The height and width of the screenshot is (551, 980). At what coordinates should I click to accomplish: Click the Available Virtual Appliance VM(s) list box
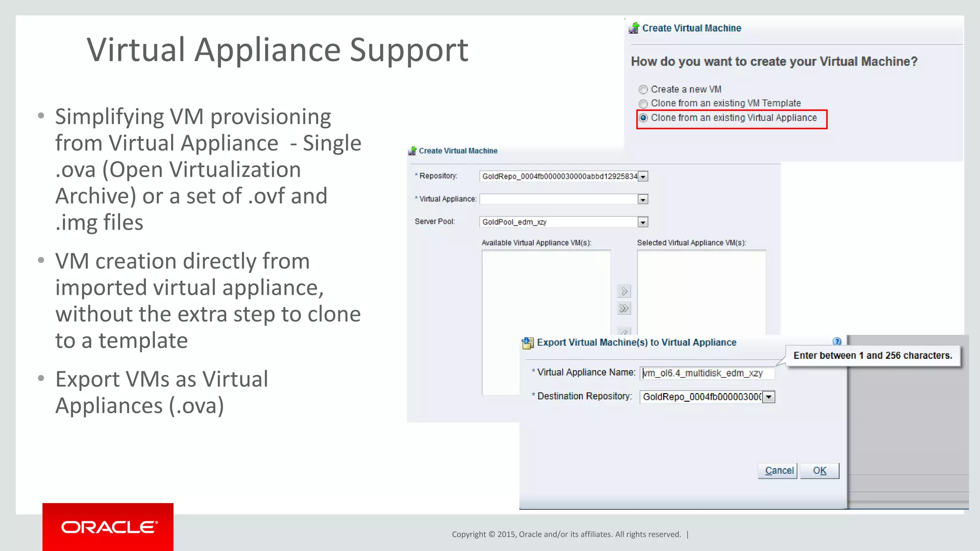546,322
